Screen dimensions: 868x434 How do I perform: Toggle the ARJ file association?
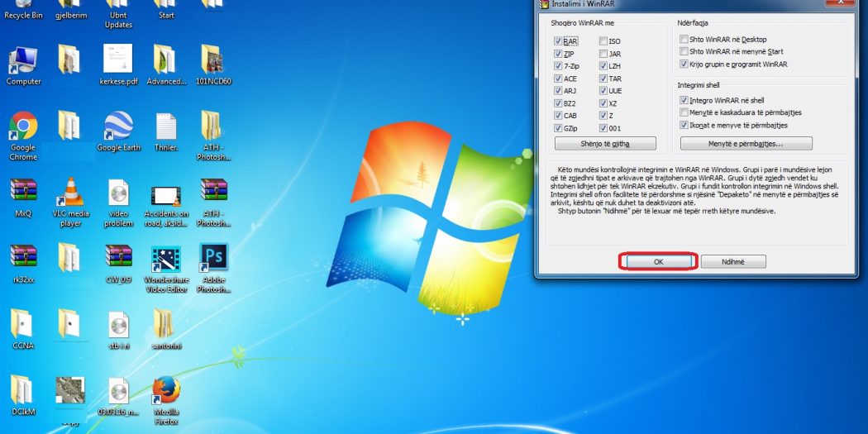click(x=557, y=91)
